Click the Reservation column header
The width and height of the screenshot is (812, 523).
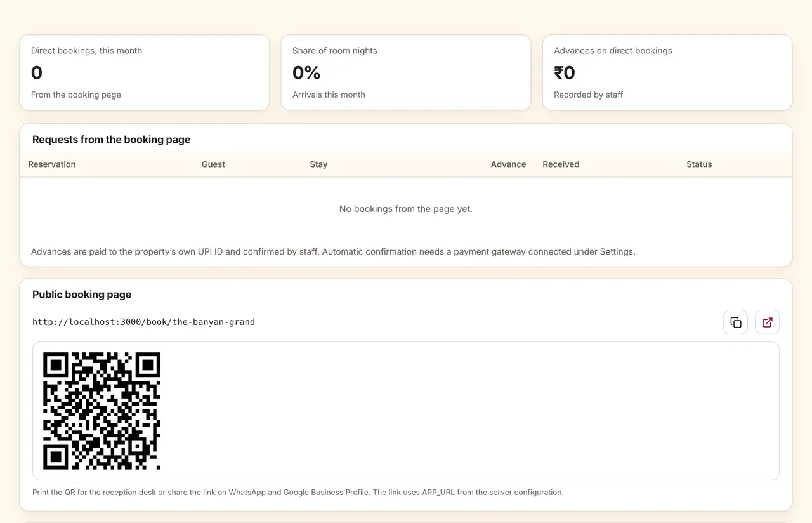[52, 164]
